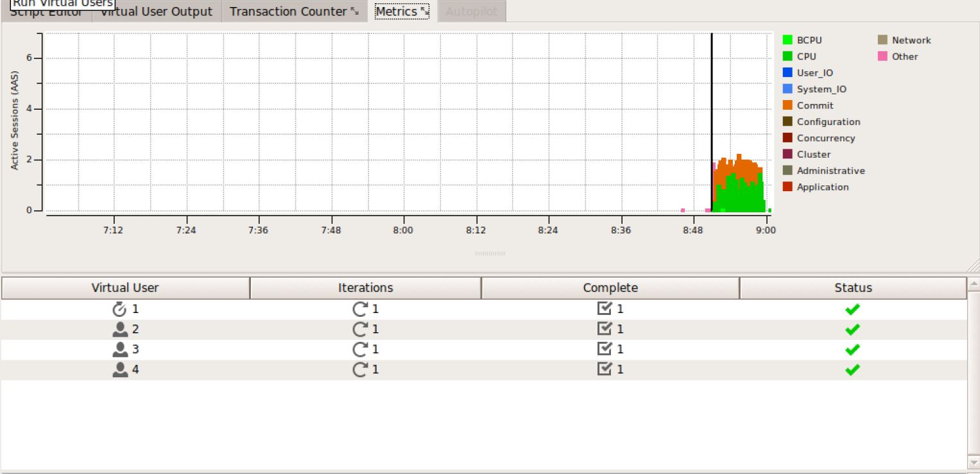Click the complete checkbox icon in row 2
Image resolution: width=980 pixels, height=474 pixels.
tap(605, 329)
